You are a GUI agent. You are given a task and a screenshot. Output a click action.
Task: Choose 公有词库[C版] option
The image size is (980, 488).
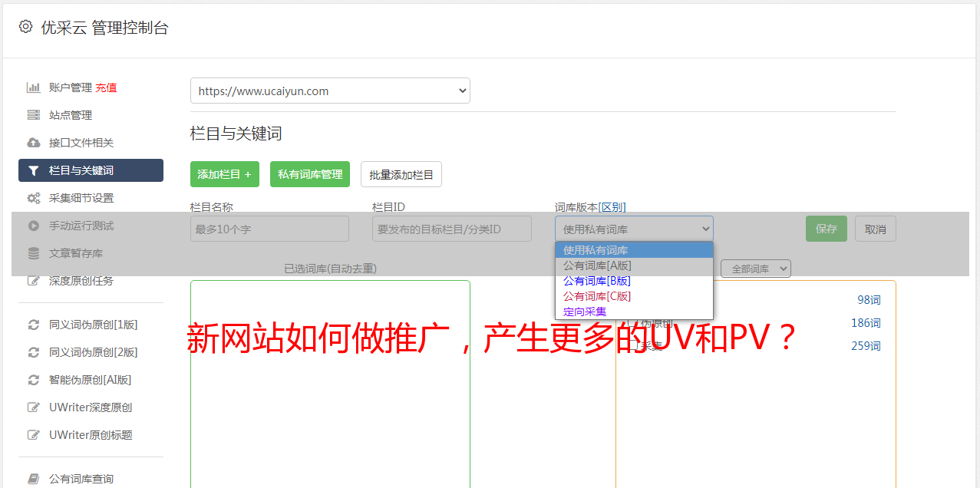tap(634, 296)
